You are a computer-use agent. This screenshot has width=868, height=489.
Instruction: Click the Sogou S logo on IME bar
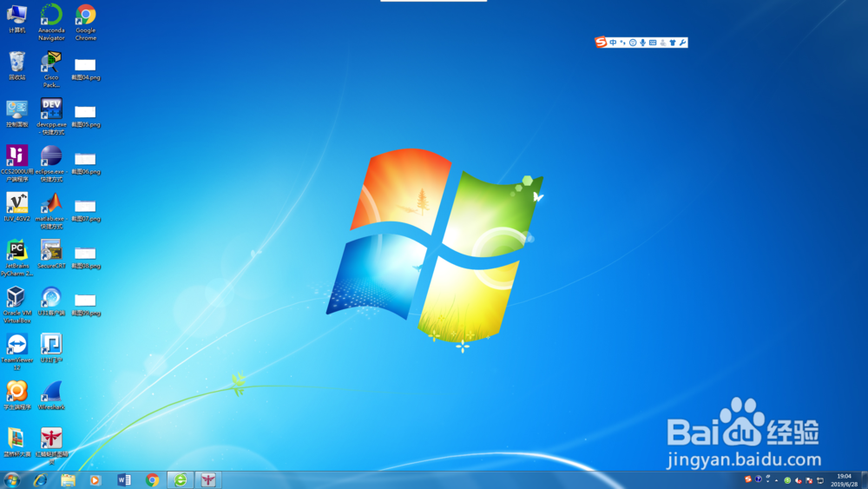coord(601,42)
